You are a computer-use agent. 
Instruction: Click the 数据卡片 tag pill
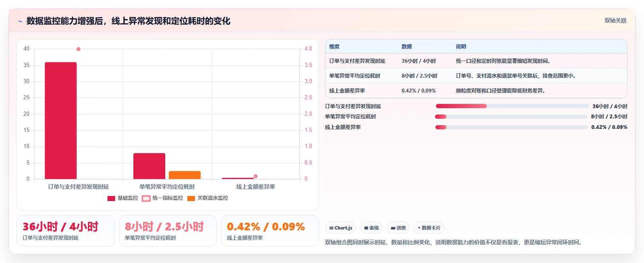[x=429, y=228]
